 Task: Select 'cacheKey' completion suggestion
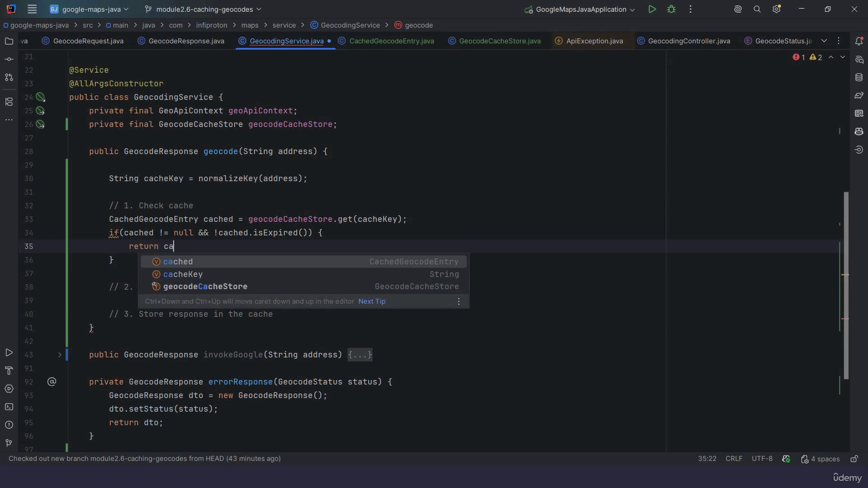coord(304,274)
